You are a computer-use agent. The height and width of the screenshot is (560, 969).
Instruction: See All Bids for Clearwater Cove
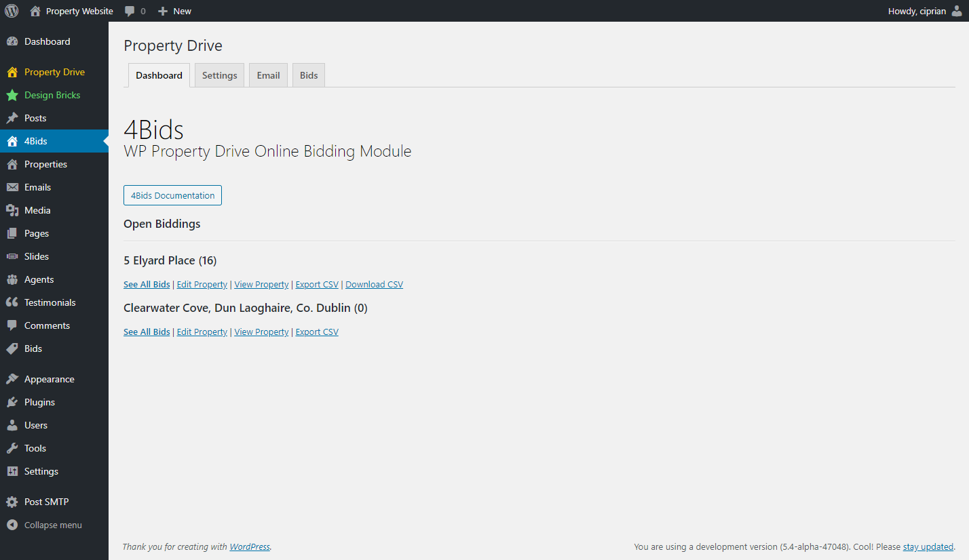tap(147, 332)
